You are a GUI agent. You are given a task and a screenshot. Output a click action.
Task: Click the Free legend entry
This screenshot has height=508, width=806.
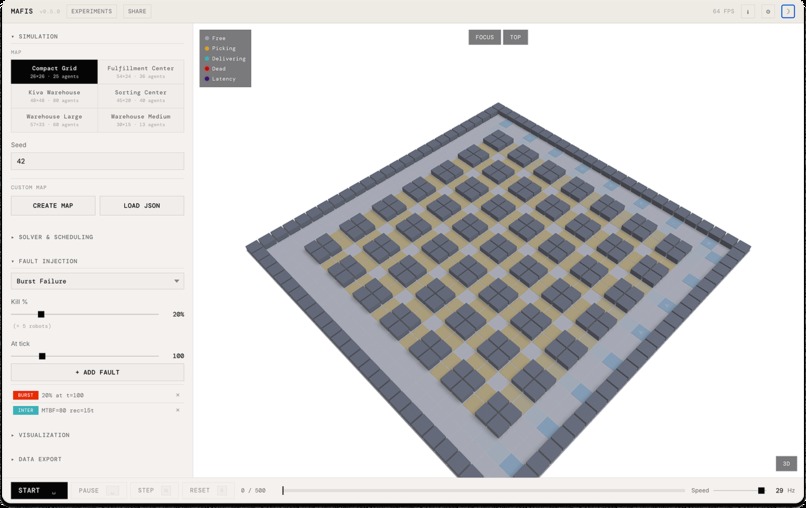(x=215, y=38)
